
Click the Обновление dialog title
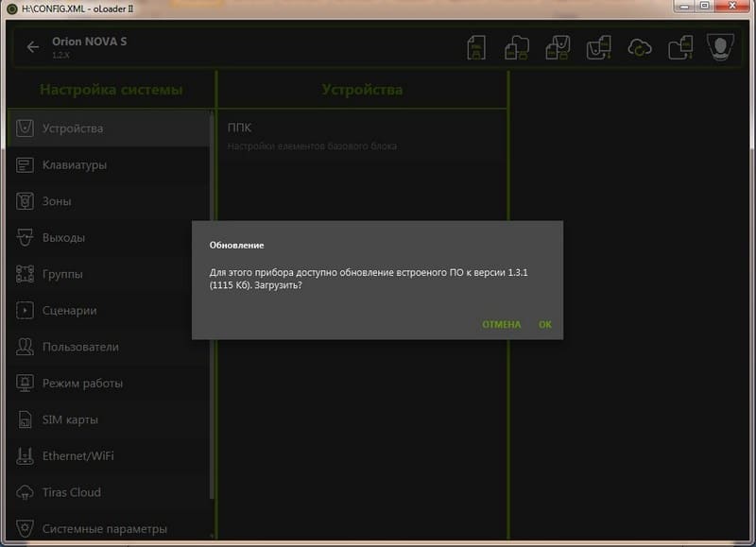pos(236,245)
